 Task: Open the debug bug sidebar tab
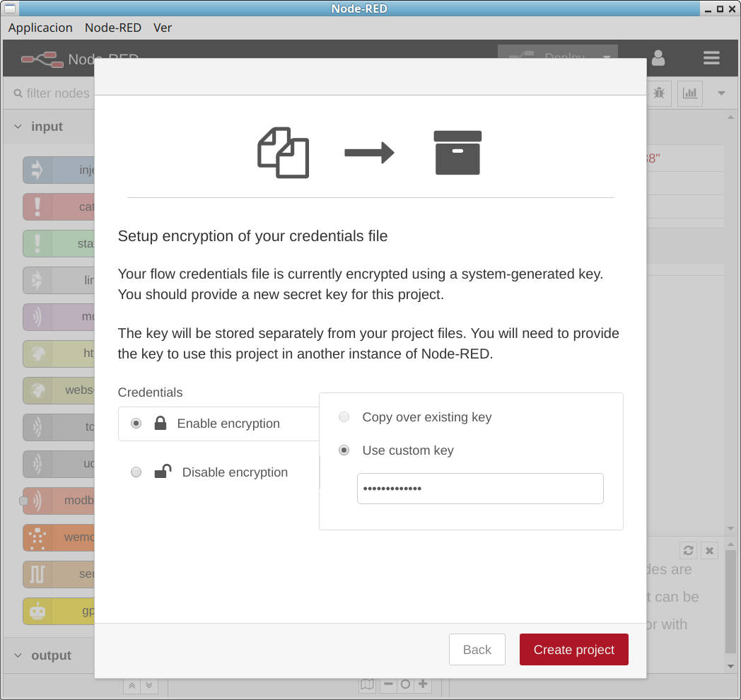tap(659, 93)
